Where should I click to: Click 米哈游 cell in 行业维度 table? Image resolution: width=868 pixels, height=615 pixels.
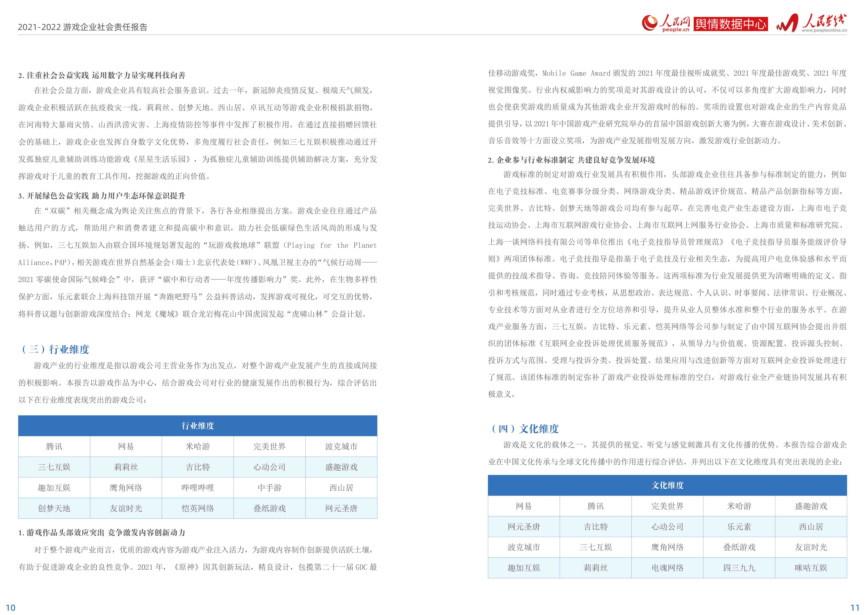[198, 447]
